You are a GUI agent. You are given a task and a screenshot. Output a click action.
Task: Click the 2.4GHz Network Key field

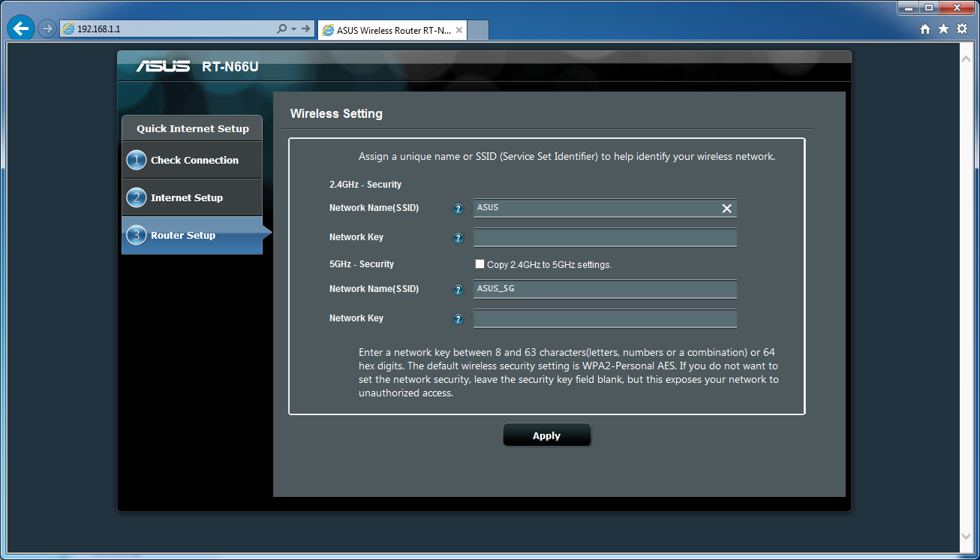pyautogui.click(x=605, y=237)
